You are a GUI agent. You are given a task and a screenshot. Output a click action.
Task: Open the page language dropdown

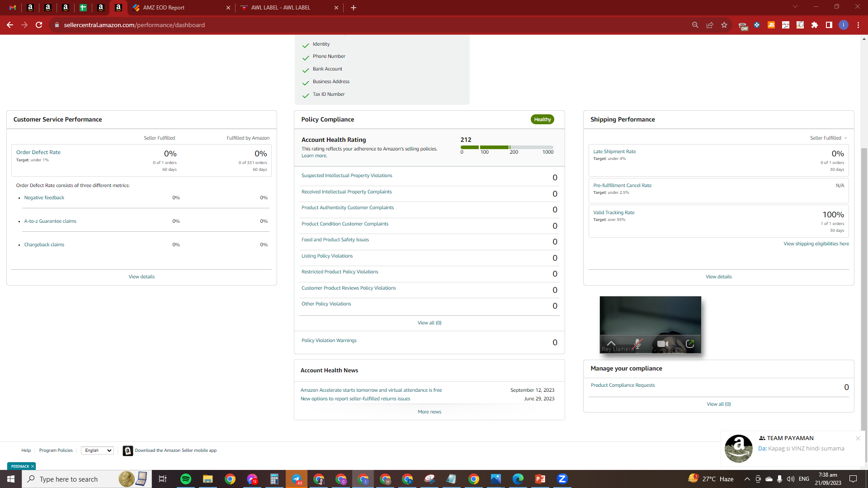coord(97,450)
